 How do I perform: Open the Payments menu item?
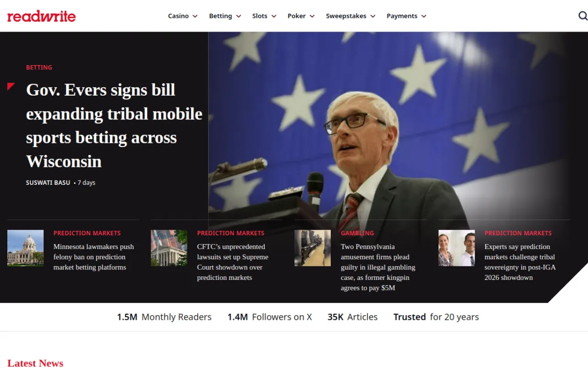402,16
